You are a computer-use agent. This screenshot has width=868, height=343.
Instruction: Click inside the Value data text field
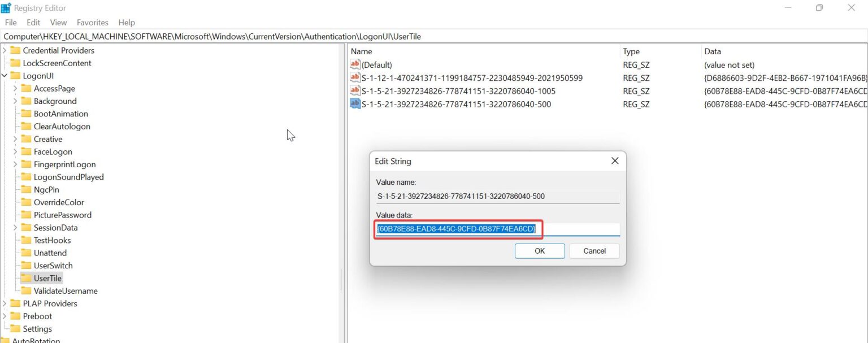pyautogui.click(x=497, y=229)
